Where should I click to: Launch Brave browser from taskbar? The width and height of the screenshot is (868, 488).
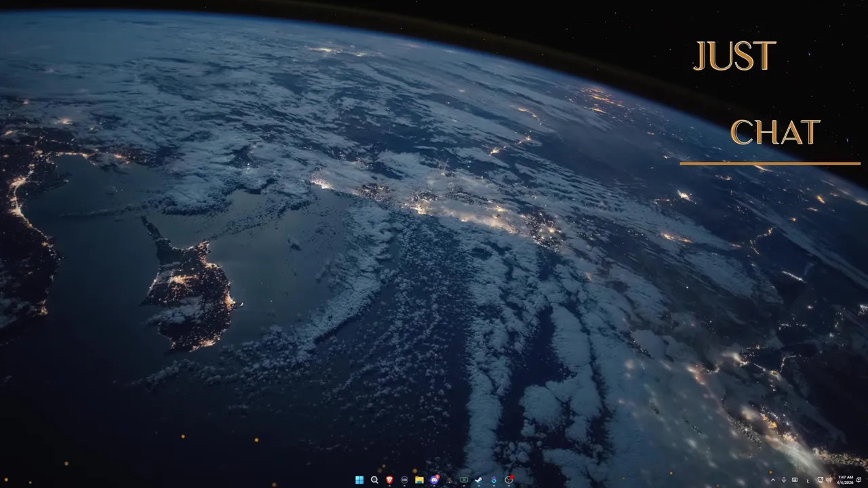(x=389, y=480)
